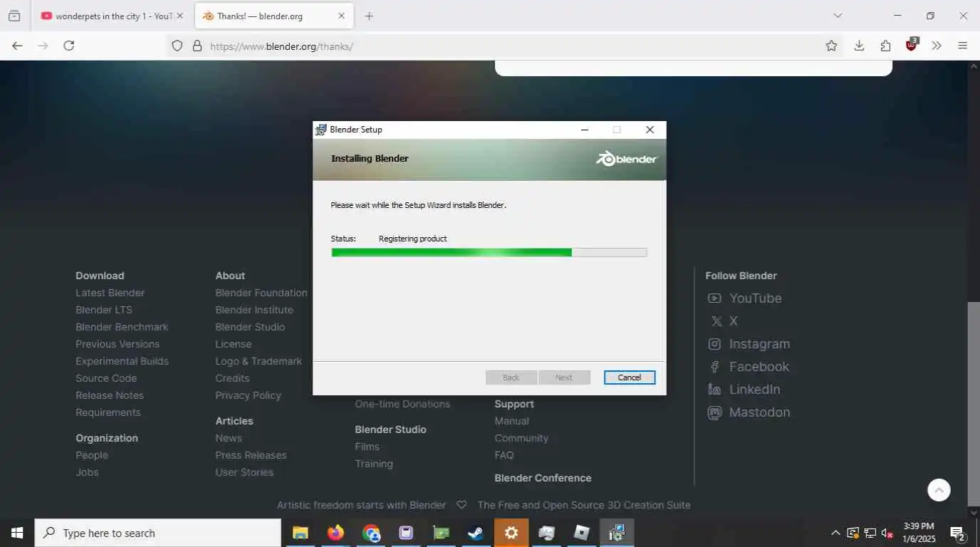The height and width of the screenshot is (547, 980).
Task: Open Experimental Builds link
Action: click(123, 361)
